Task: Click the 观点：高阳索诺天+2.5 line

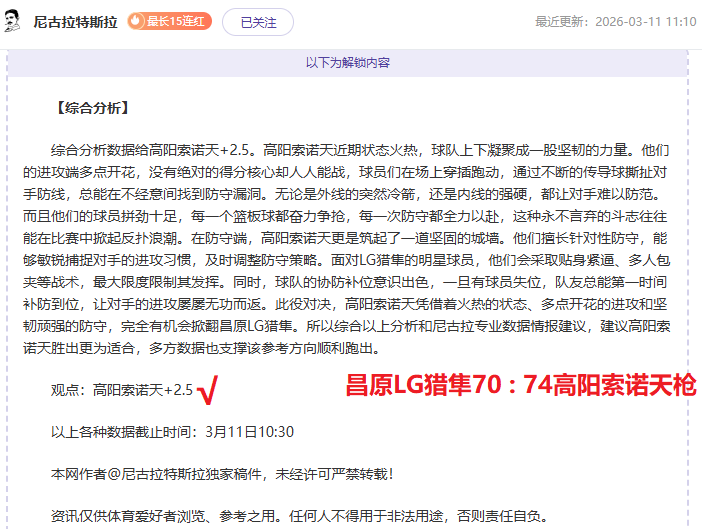Action: [x=121, y=389]
